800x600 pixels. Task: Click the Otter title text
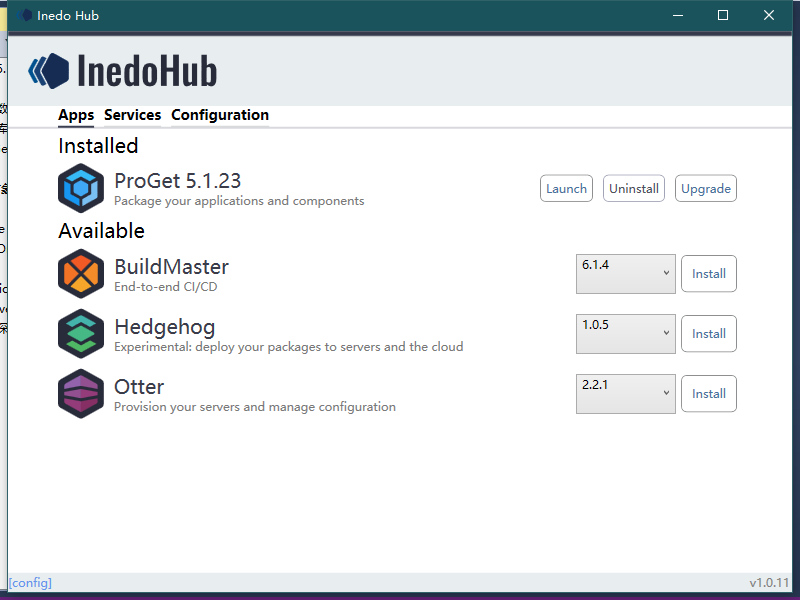(x=139, y=387)
